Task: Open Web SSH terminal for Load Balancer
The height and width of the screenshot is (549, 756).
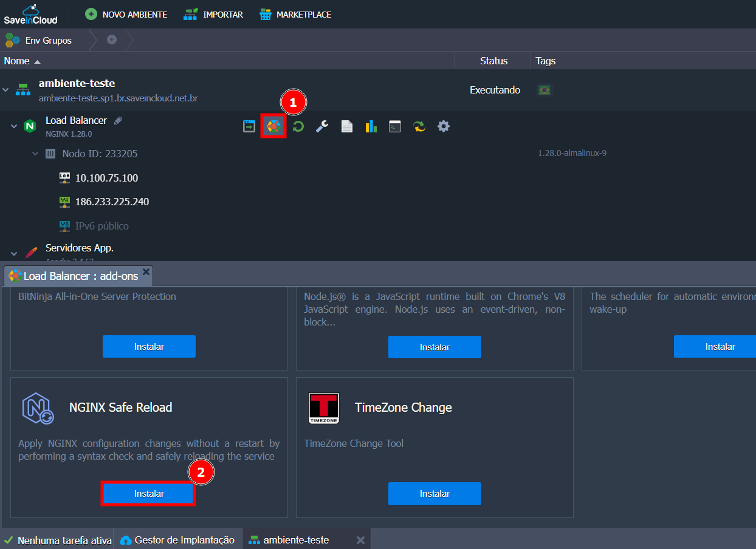Action: point(395,126)
